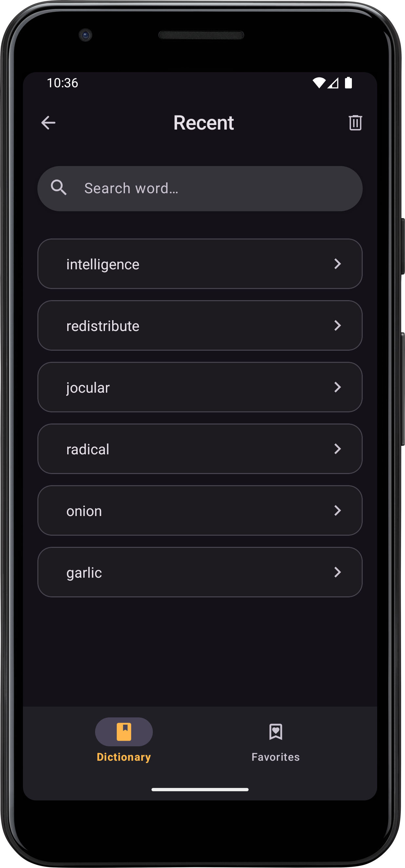This screenshot has width=405, height=868.
Task: Switch to the Dictionary tab
Action: point(124,757)
